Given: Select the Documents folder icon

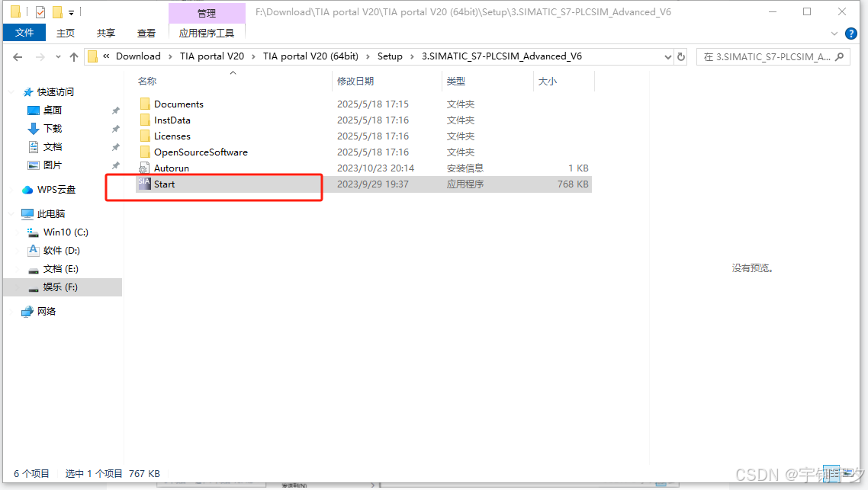Looking at the screenshot, I should (x=144, y=104).
